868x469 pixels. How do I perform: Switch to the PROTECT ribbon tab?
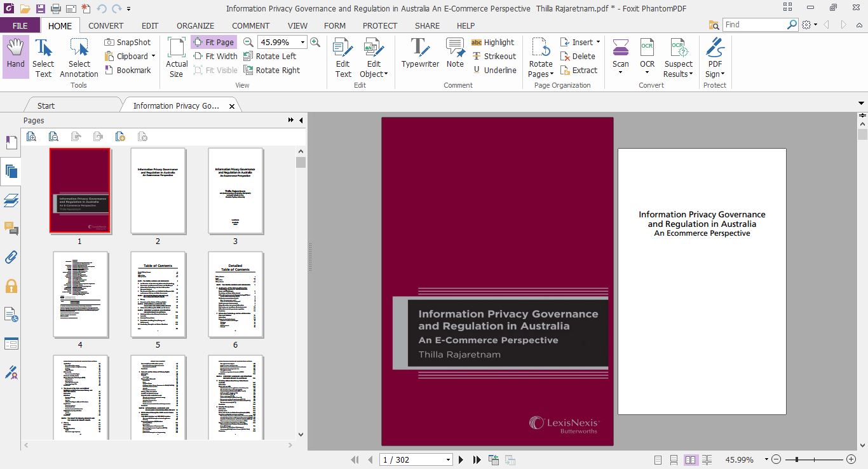click(379, 25)
